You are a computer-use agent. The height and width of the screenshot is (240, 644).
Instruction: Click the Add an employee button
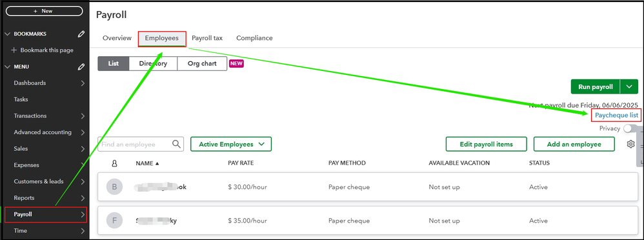pos(574,145)
